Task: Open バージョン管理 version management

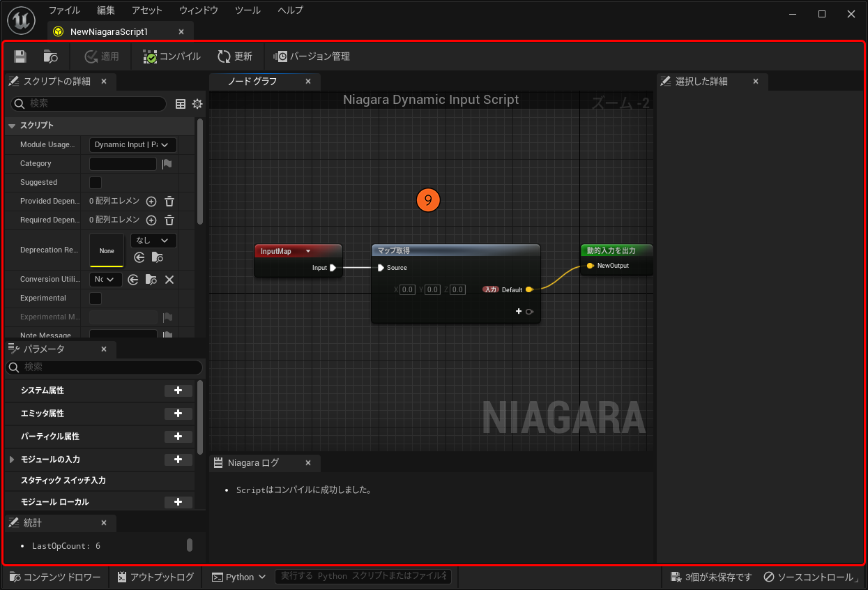Action: coord(312,56)
